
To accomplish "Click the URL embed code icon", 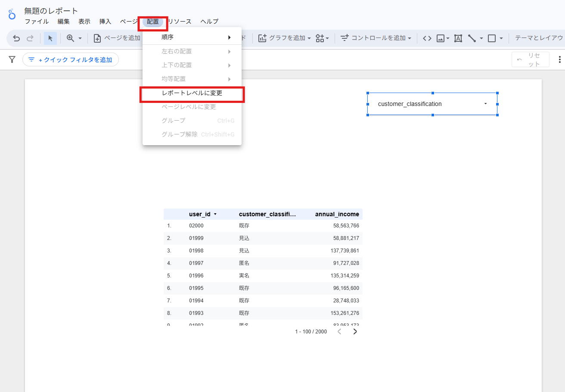I will click(427, 38).
